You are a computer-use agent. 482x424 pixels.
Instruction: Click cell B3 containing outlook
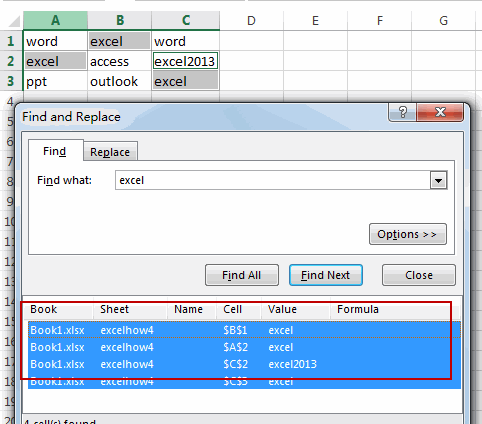point(120,81)
